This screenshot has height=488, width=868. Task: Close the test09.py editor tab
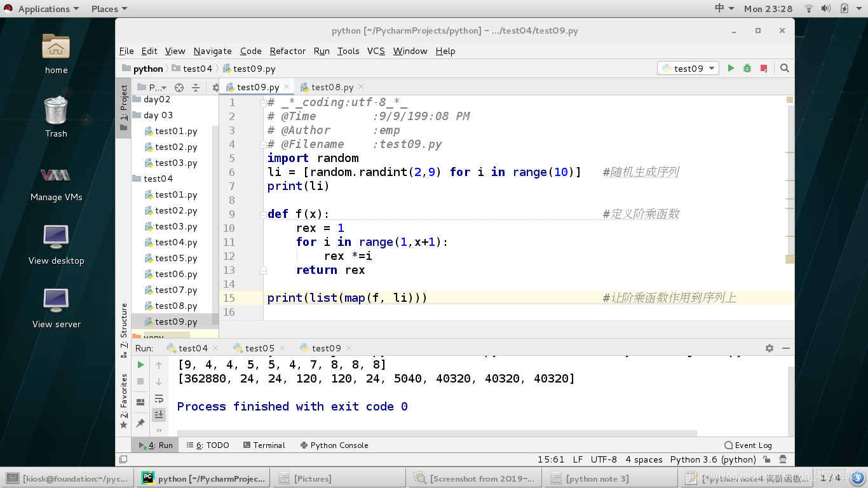tap(287, 86)
